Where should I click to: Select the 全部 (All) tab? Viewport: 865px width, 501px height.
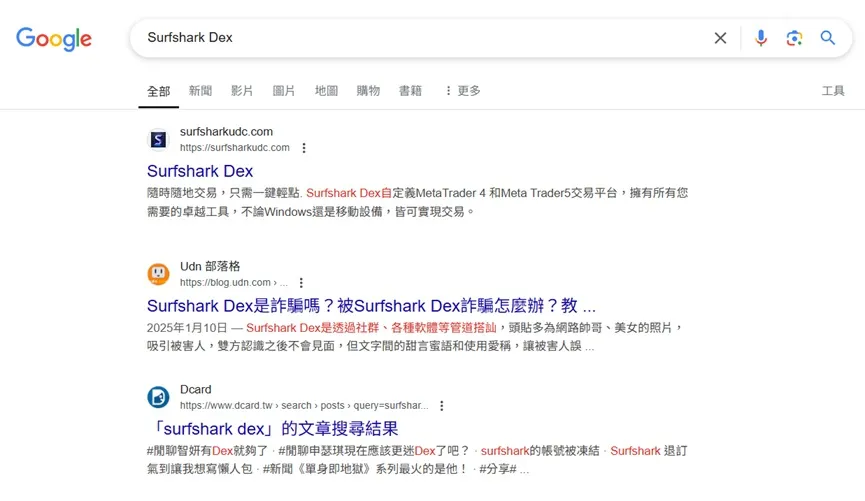point(158,91)
